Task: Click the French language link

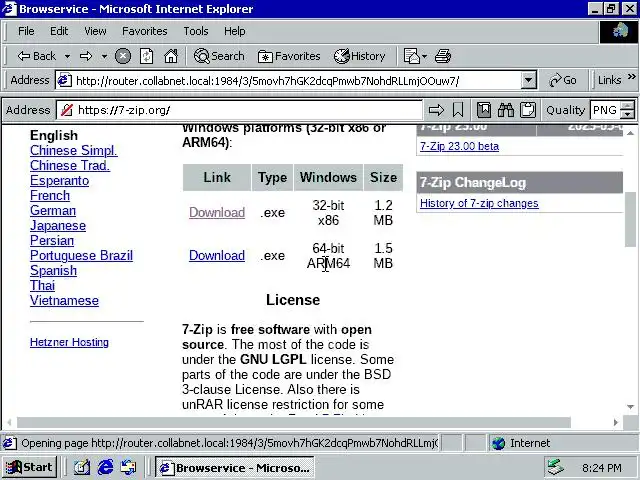Action: point(50,196)
